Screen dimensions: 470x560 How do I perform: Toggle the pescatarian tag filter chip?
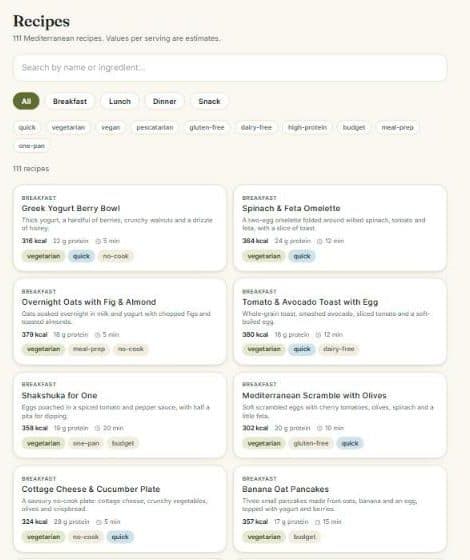pyautogui.click(x=155, y=128)
